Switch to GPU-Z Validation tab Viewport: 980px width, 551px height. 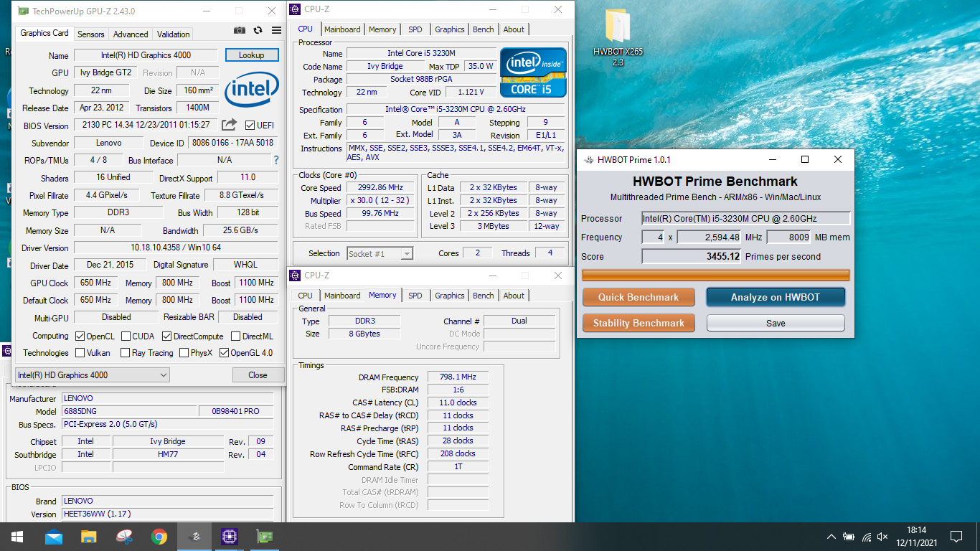click(174, 34)
